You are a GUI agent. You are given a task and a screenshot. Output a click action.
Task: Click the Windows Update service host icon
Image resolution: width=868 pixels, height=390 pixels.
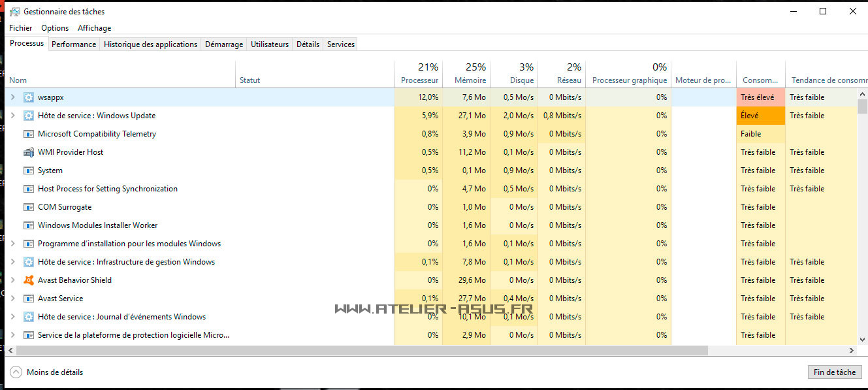click(28, 116)
